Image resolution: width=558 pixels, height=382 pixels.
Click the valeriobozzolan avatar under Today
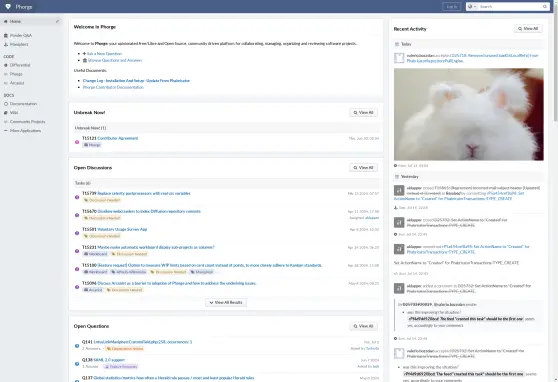pos(399,58)
